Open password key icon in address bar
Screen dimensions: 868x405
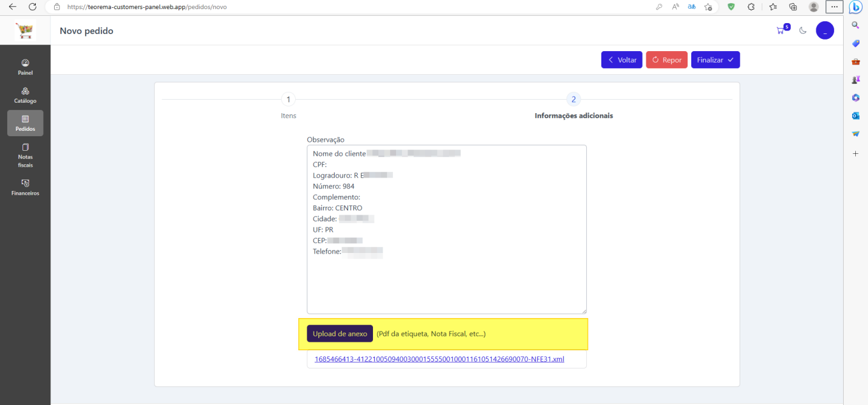point(659,7)
